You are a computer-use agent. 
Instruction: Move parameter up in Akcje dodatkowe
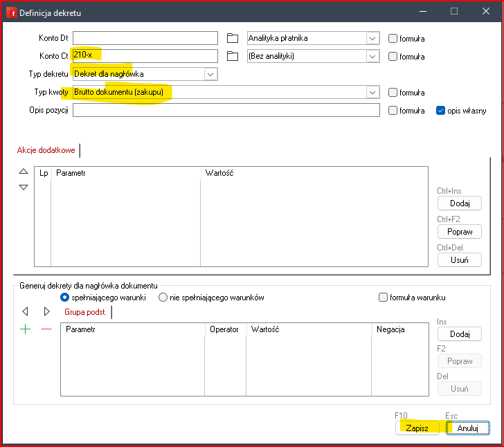[x=24, y=172]
